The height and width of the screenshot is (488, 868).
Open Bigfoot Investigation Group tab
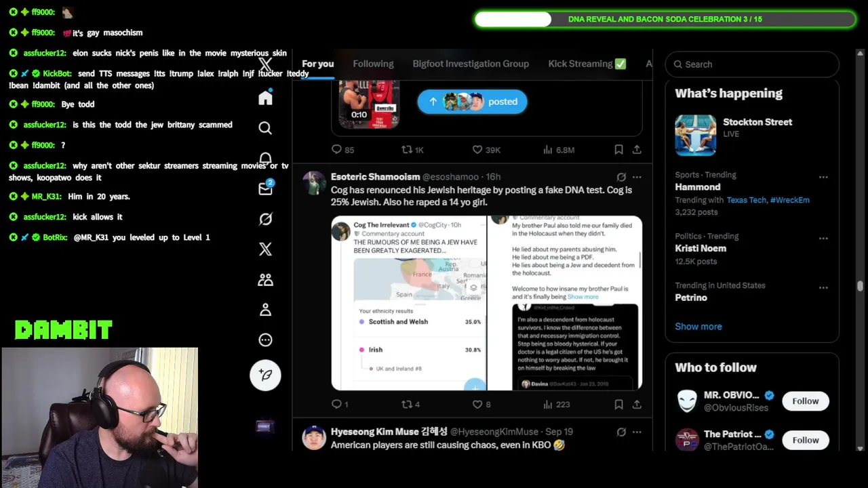[x=471, y=64]
